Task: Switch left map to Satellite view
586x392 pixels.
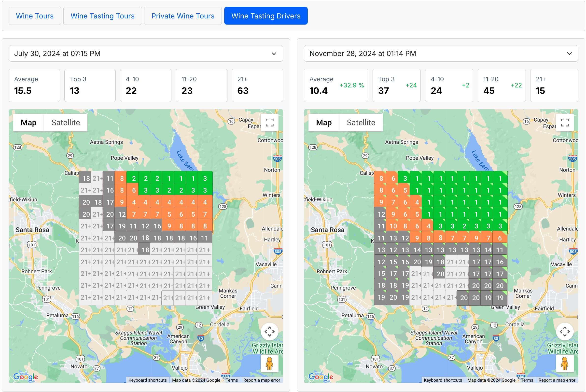Action: tap(66, 123)
